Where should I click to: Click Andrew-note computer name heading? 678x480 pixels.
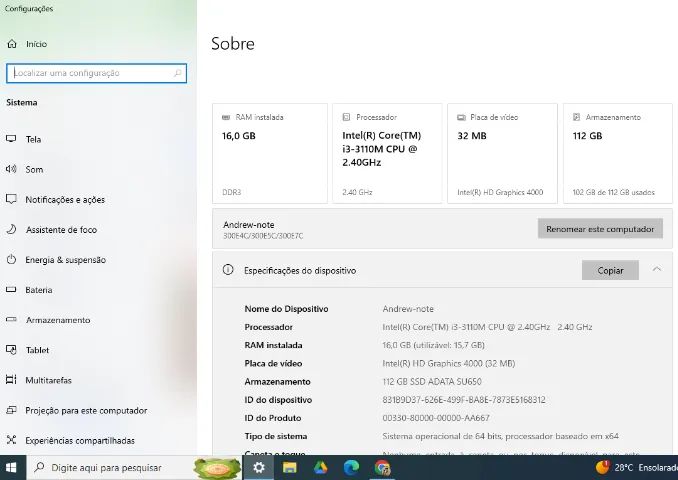coord(249,224)
